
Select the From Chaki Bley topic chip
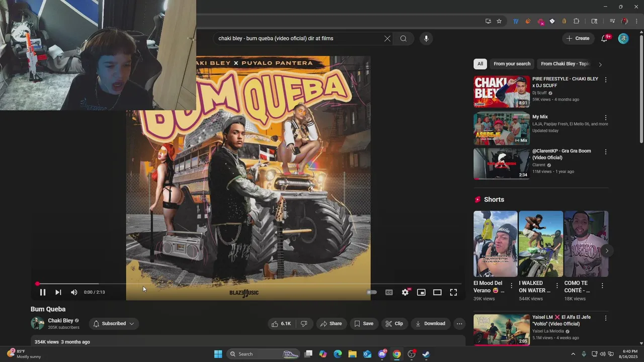point(565,64)
